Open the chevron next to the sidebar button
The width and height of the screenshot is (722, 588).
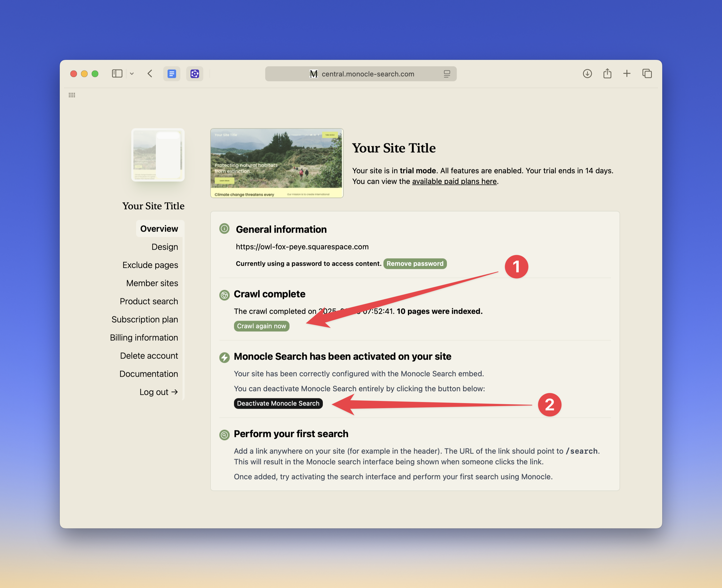pos(132,74)
